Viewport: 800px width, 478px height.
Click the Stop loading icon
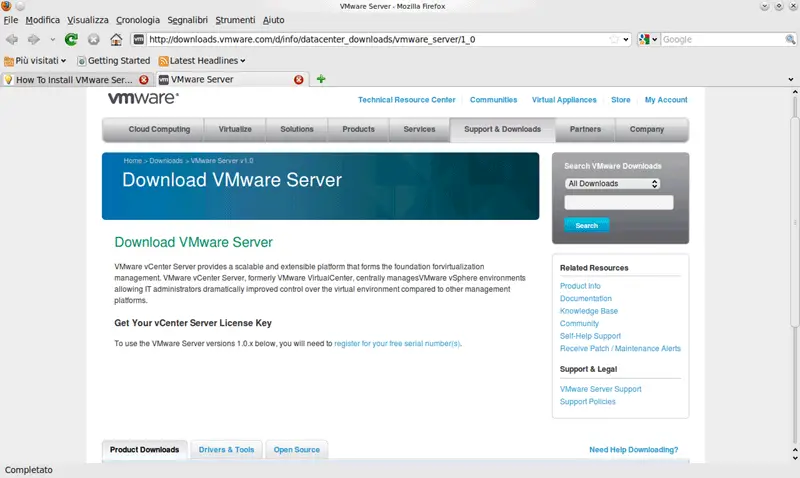(93, 39)
